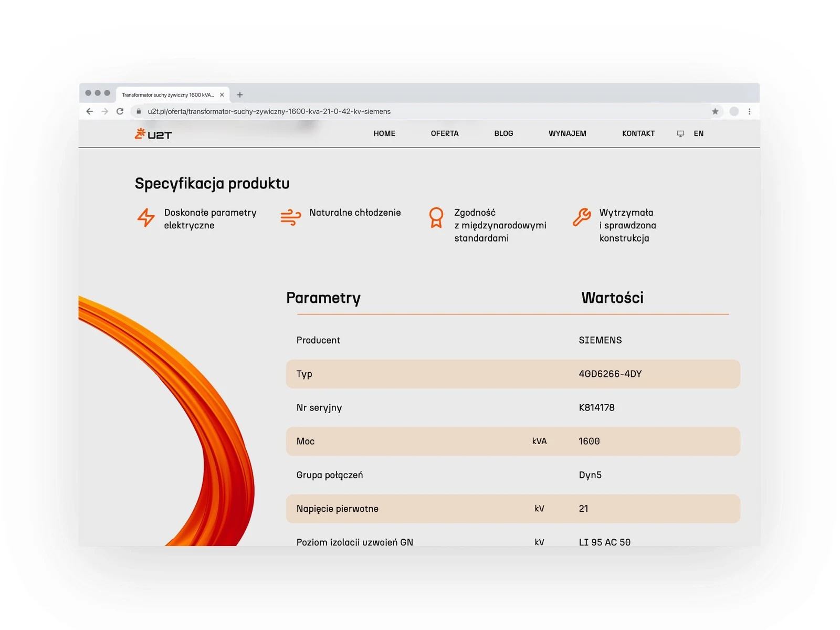Click Doskonałe parametry elektryczne text
Screen dimensions: 840x630
210,219
